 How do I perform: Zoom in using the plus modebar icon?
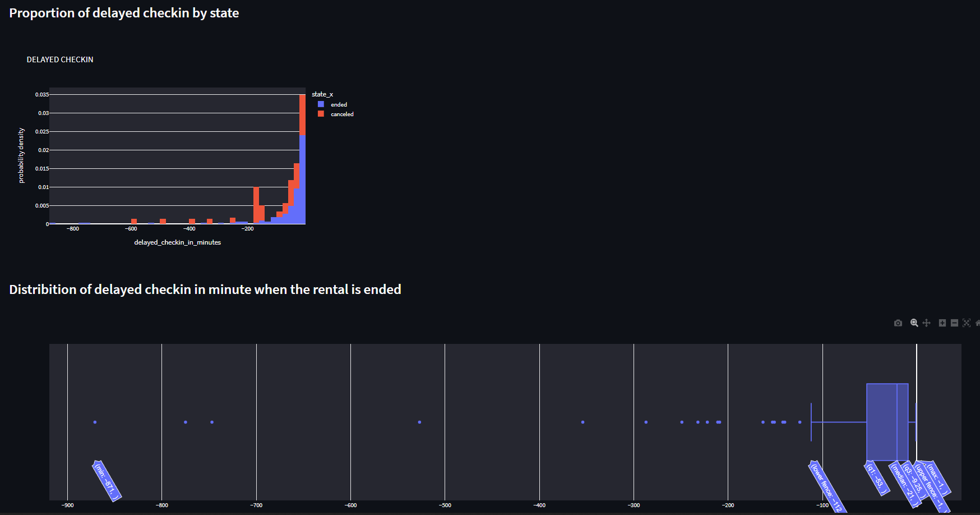942,323
